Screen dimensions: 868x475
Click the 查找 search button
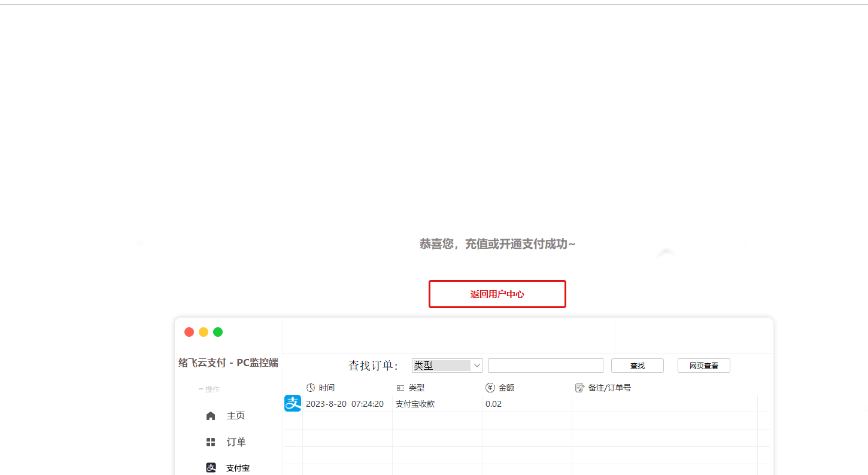637,366
